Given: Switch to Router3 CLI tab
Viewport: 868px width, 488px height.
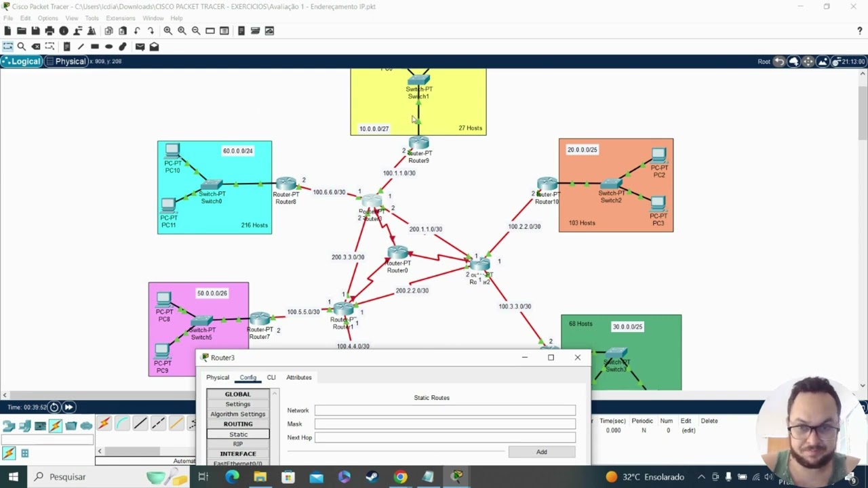Looking at the screenshot, I should pyautogui.click(x=271, y=378).
